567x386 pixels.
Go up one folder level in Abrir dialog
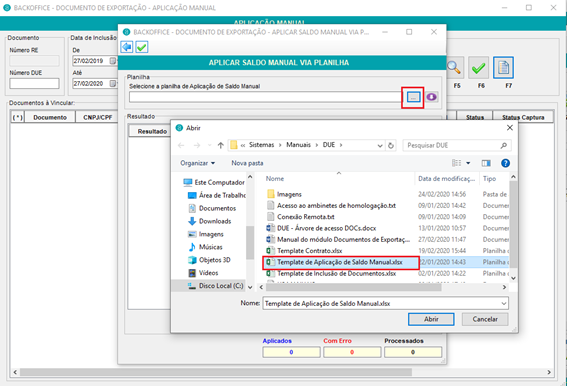(221, 145)
